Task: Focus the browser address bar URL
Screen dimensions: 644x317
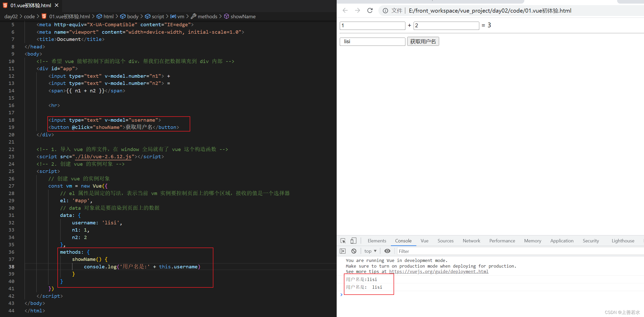Action: click(490, 11)
